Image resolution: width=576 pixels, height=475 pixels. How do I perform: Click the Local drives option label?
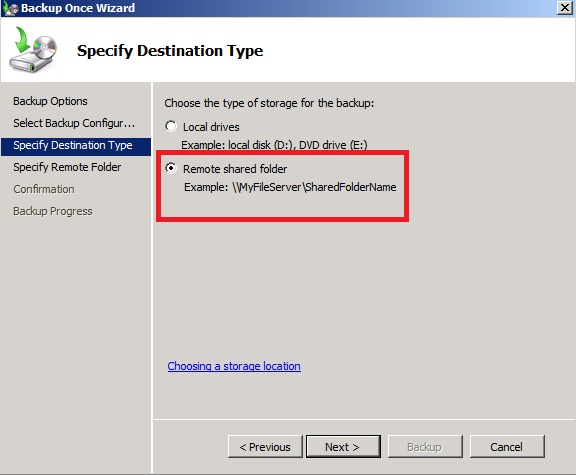point(211,127)
